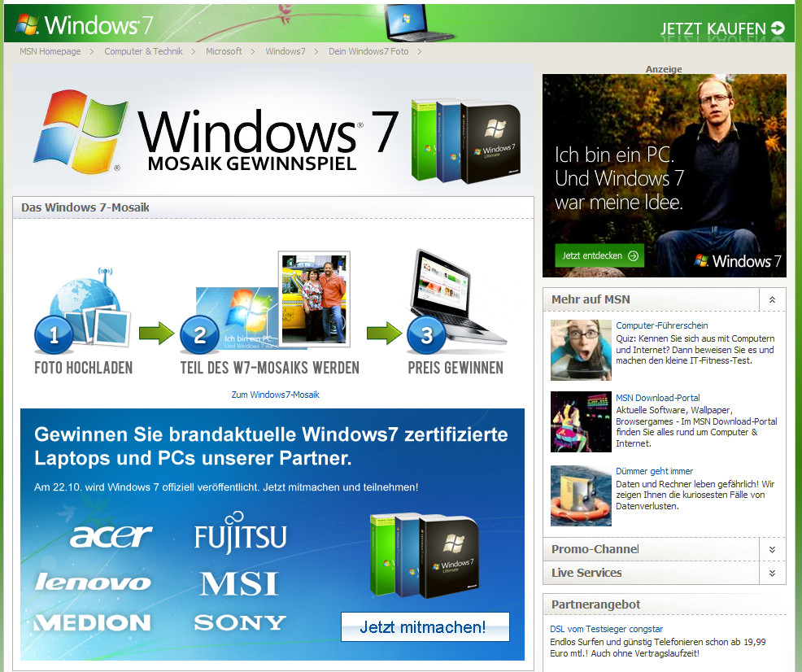Open DSL vom Testsieger congstar link

point(606,629)
